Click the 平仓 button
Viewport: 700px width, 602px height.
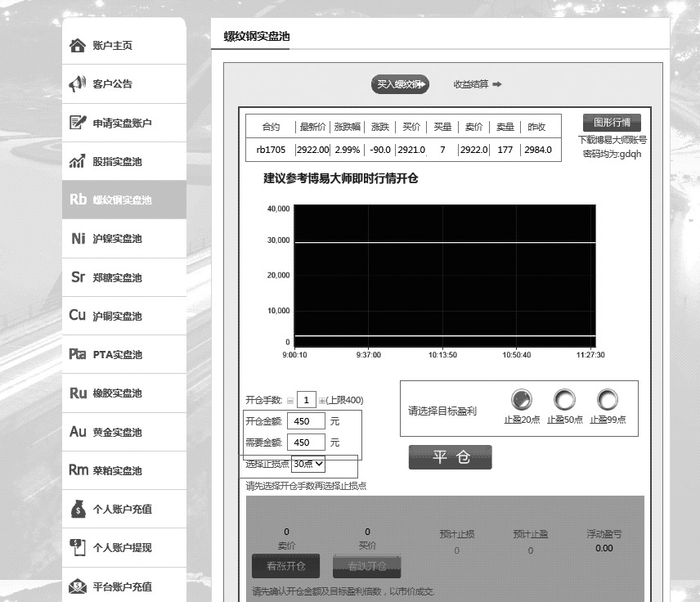450,457
